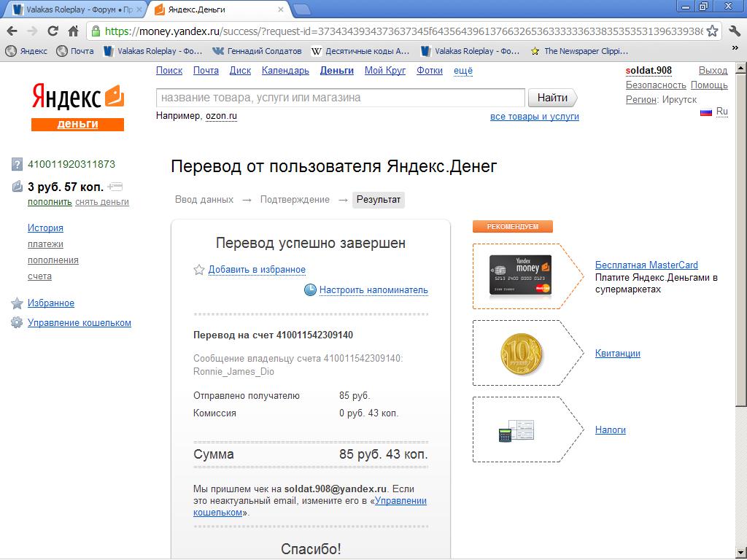Expand the ещё services list
This screenshot has width=747, height=560.
tap(463, 71)
